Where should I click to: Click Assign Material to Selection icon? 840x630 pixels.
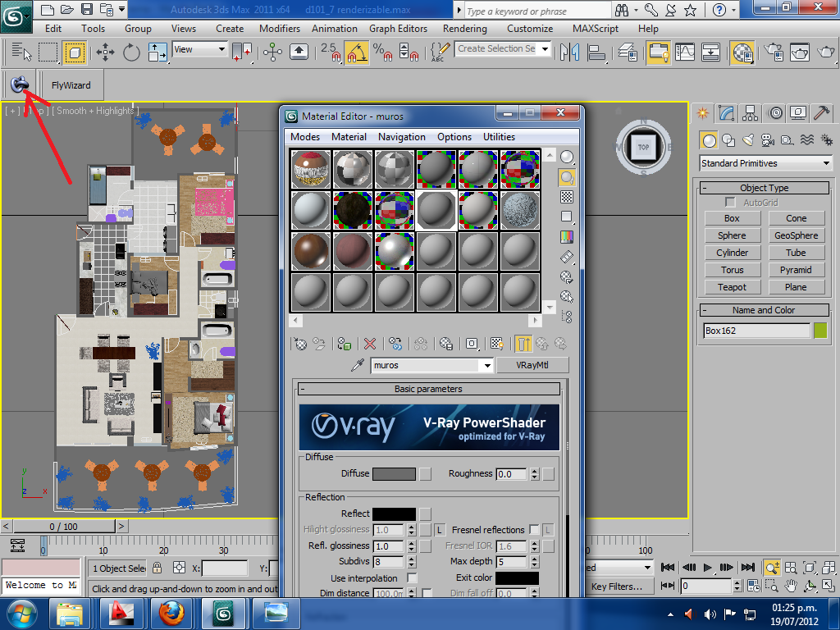click(345, 344)
